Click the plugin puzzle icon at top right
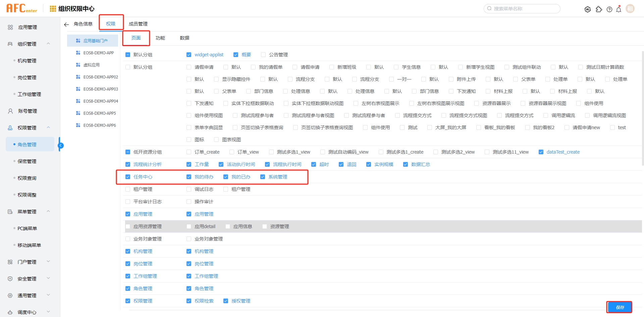 [599, 9]
